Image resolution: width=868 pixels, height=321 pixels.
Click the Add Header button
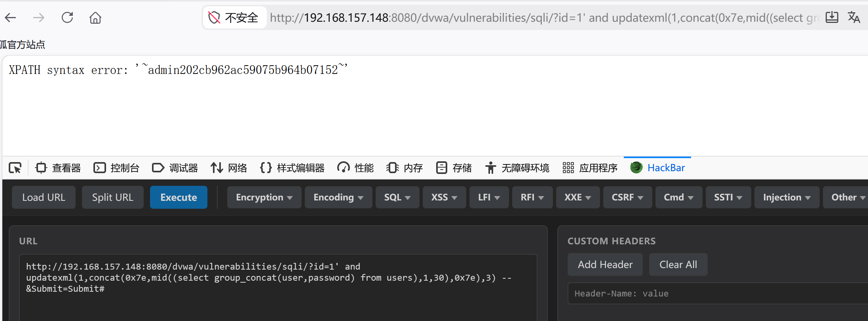[605, 264]
